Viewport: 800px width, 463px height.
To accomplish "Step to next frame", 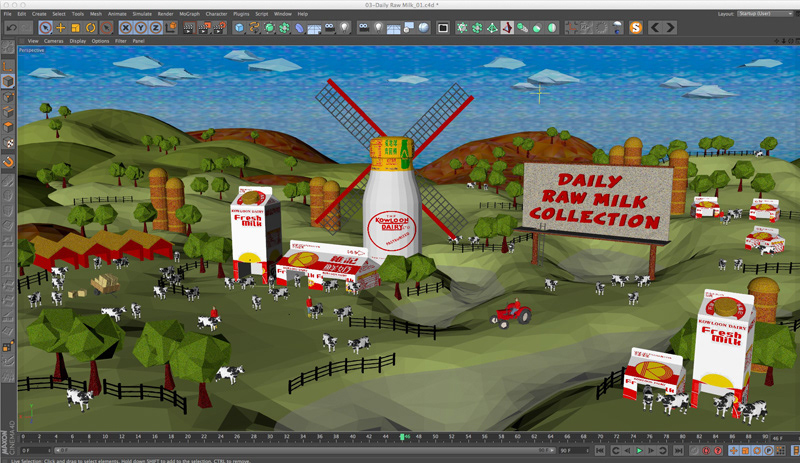I will tap(651, 451).
